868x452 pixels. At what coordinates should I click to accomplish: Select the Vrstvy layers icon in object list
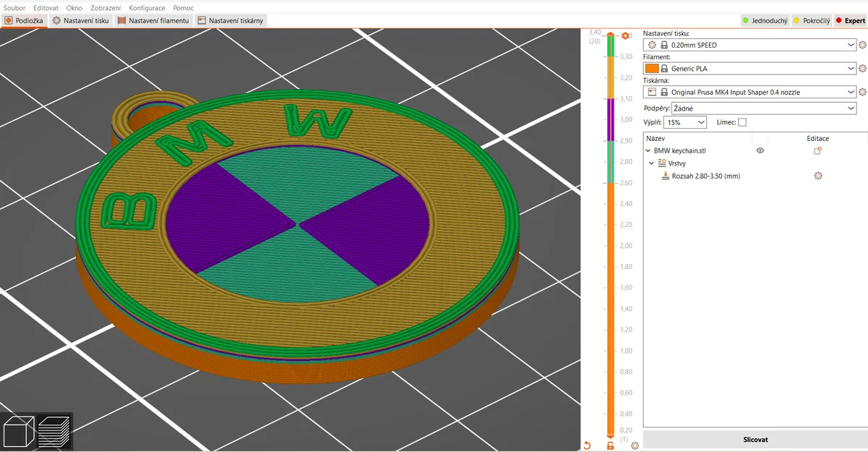click(662, 163)
